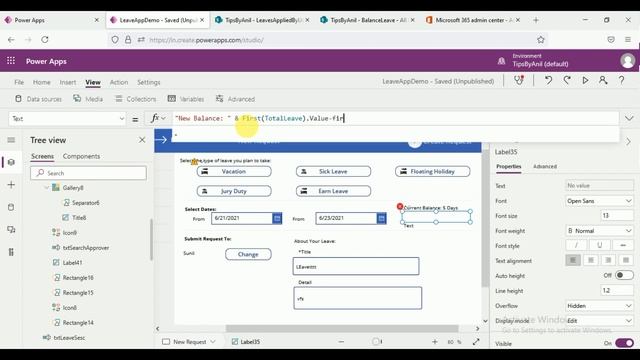Viewport: 640px width, 360px height.
Task: Click the fit-to-window expand icon
Action: click(x=476, y=342)
